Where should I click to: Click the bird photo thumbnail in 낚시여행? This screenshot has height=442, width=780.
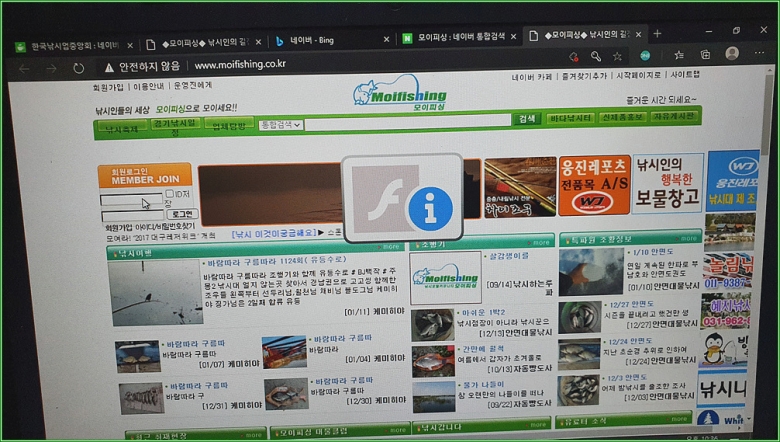tap(156, 292)
